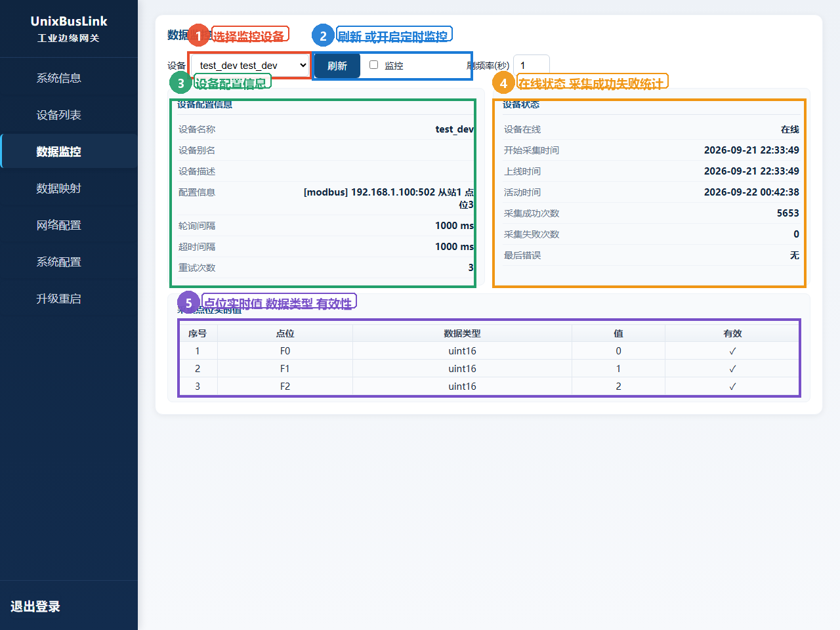Click the 采集成功次数 value 5653

[787, 213]
